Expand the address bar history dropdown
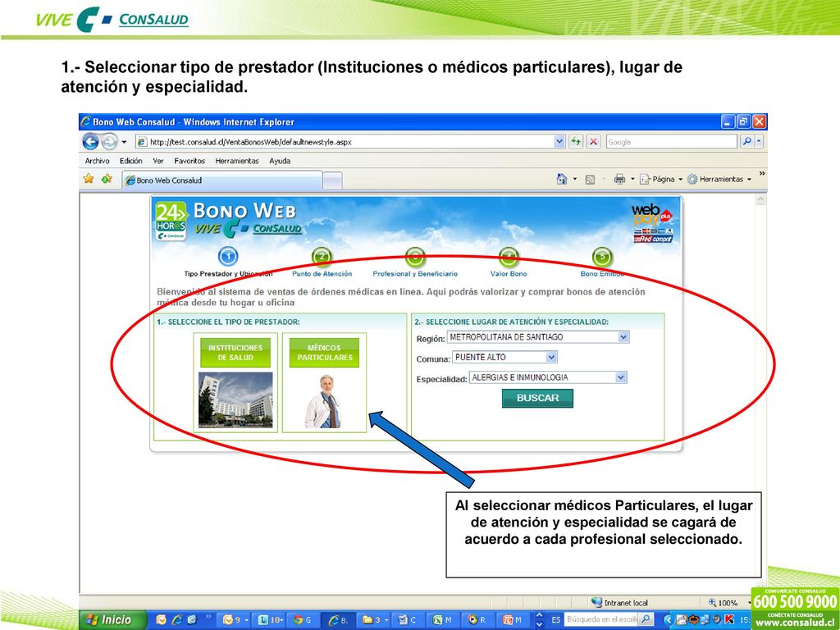 tap(559, 142)
